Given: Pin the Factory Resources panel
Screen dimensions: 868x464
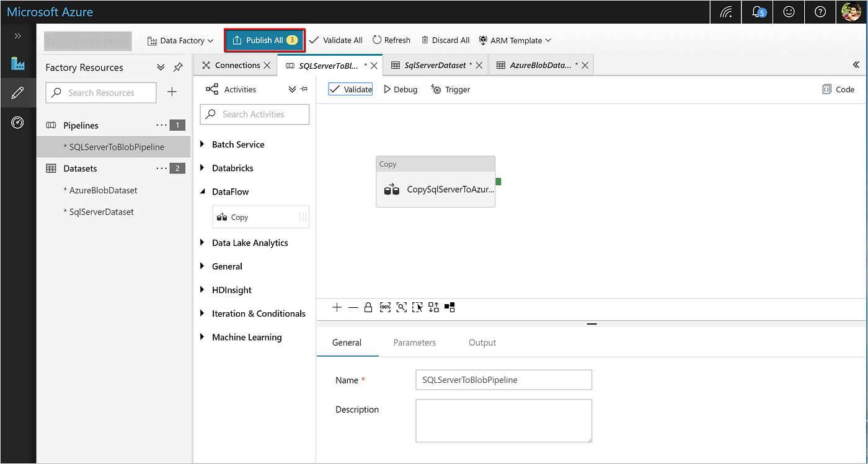Looking at the screenshot, I should [177, 67].
